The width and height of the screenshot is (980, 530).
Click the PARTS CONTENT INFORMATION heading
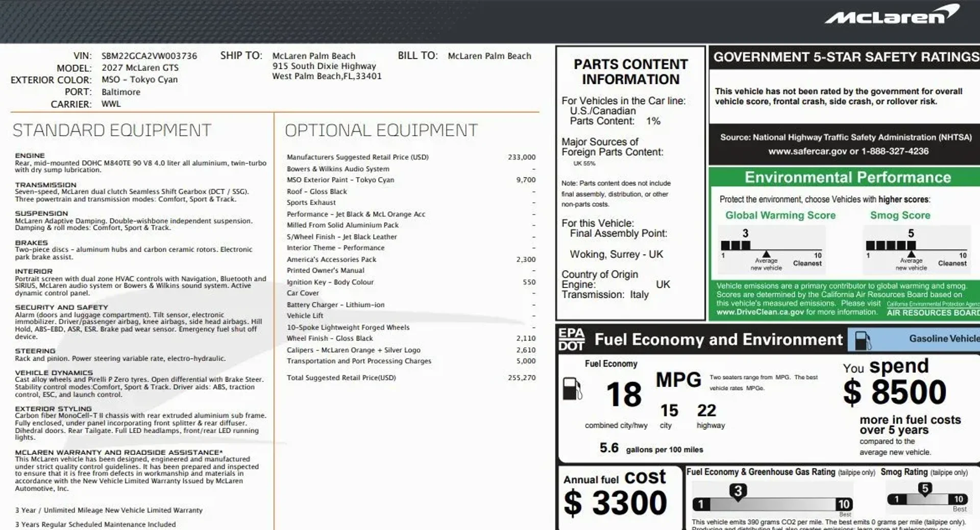coord(630,71)
